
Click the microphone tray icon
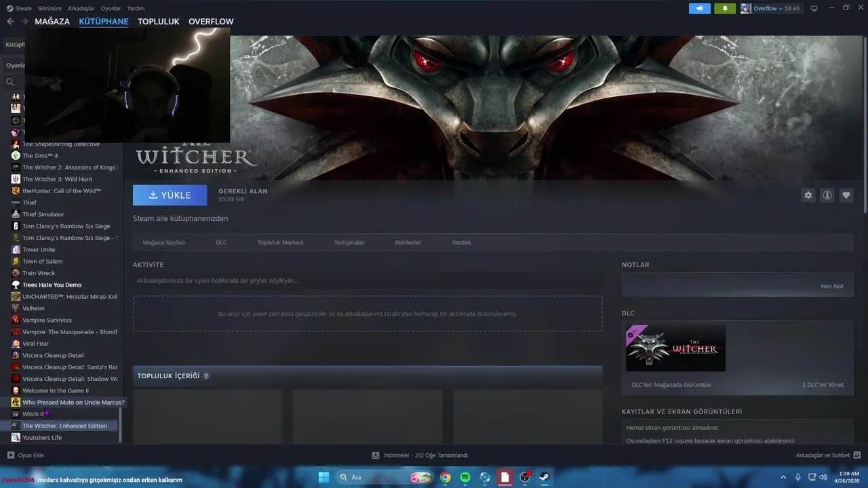(x=797, y=477)
